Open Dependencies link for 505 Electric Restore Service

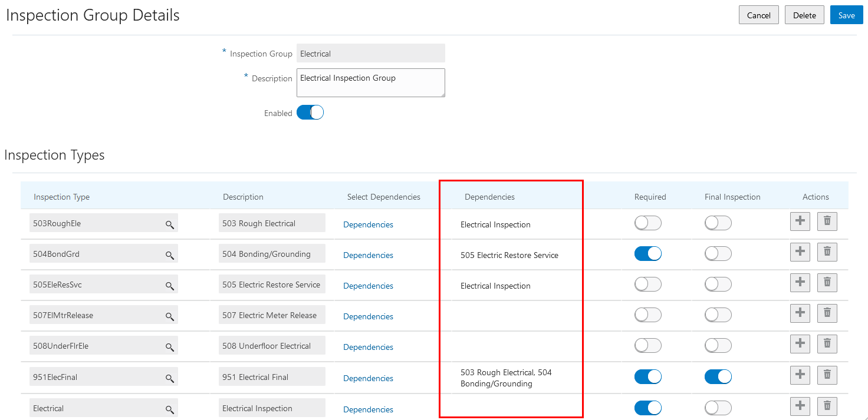[x=368, y=286]
